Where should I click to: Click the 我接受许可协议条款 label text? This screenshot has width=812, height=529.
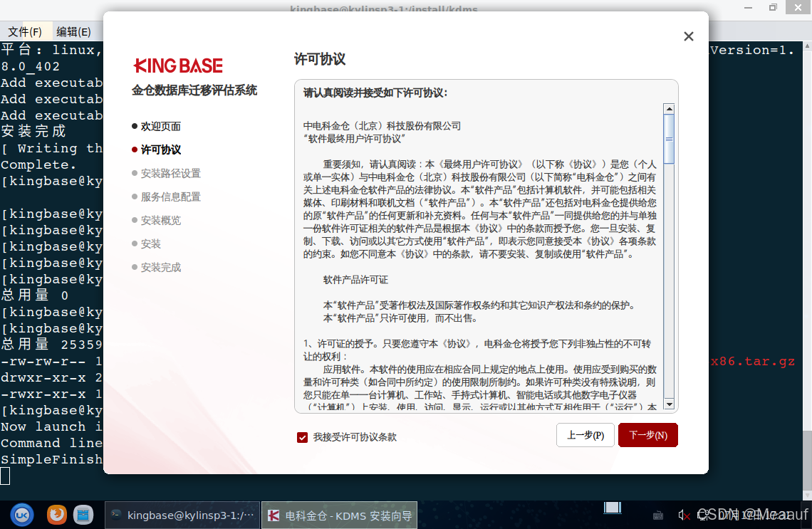pyautogui.click(x=355, y=437)
